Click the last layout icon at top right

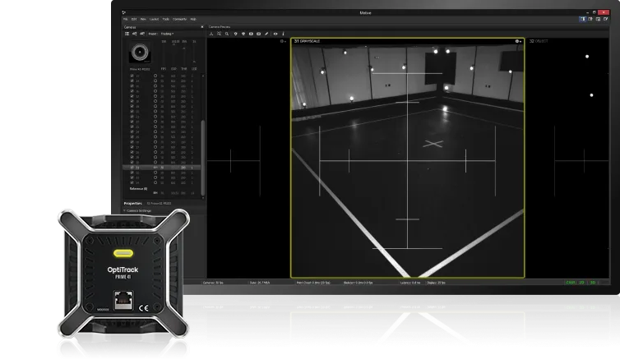point(605,19)
